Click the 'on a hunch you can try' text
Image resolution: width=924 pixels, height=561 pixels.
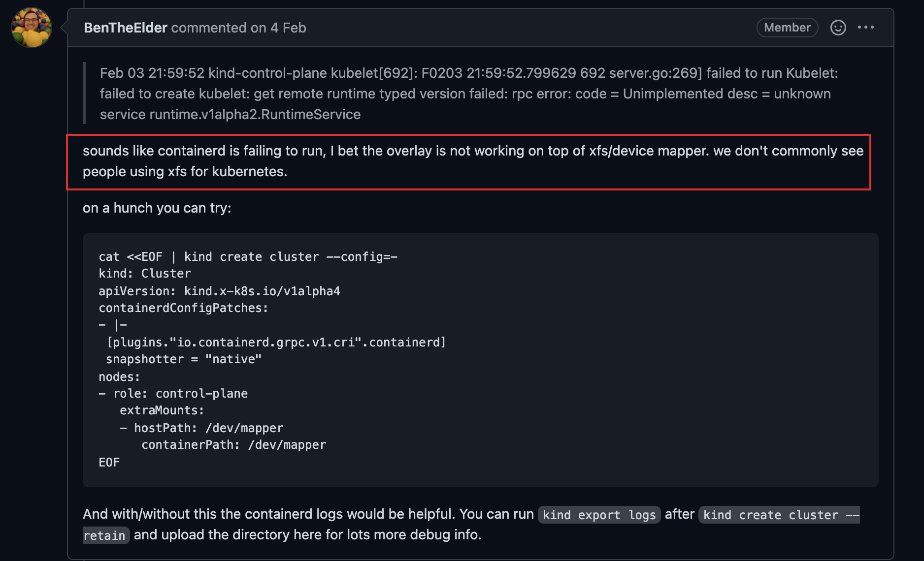[x=157, y=208]
